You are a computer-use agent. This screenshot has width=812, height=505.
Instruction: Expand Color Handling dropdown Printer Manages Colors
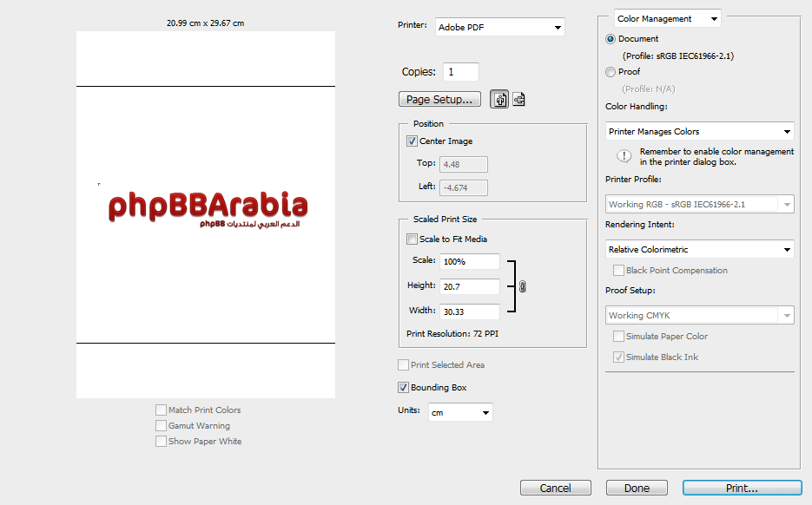pos(700,131)
